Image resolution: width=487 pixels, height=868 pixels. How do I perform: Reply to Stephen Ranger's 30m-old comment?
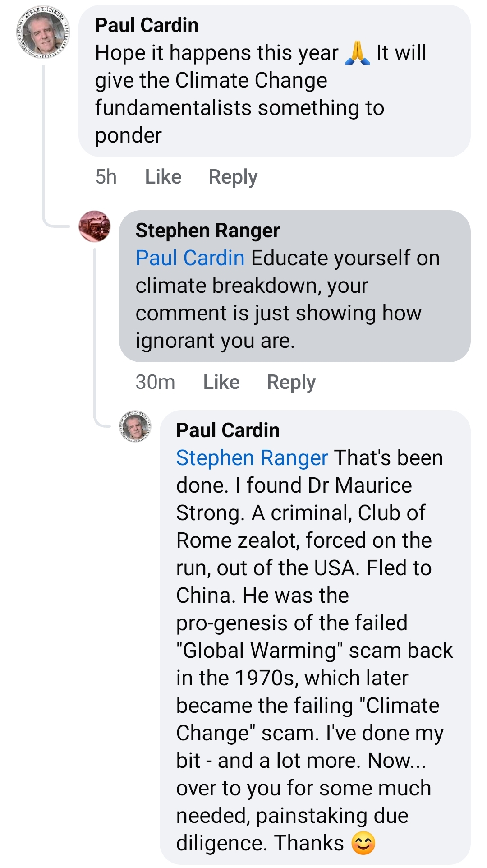(x=291, y=382)
